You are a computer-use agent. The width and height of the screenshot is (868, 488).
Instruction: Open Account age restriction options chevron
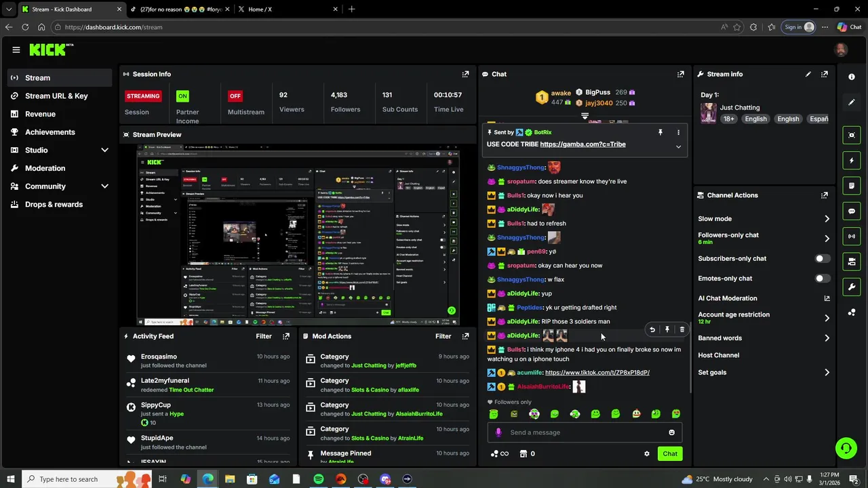click(827, 318)
